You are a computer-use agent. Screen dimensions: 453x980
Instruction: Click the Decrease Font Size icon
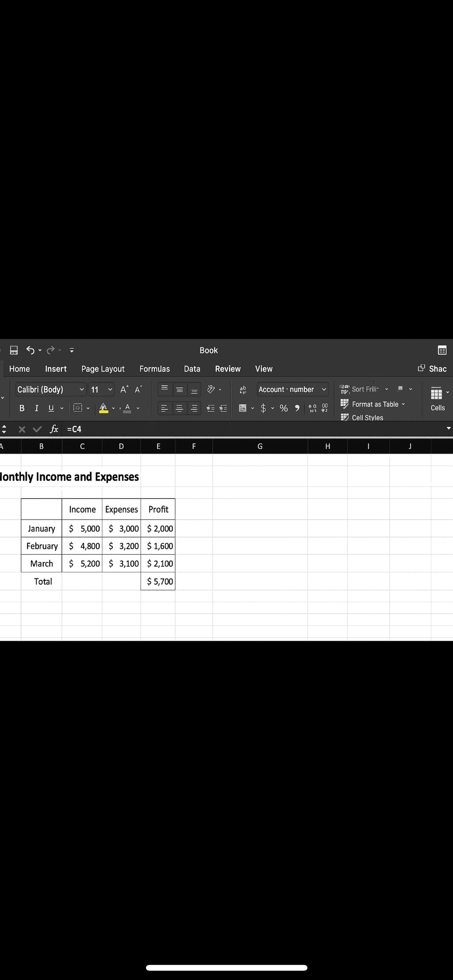click(x=138, y=389)
